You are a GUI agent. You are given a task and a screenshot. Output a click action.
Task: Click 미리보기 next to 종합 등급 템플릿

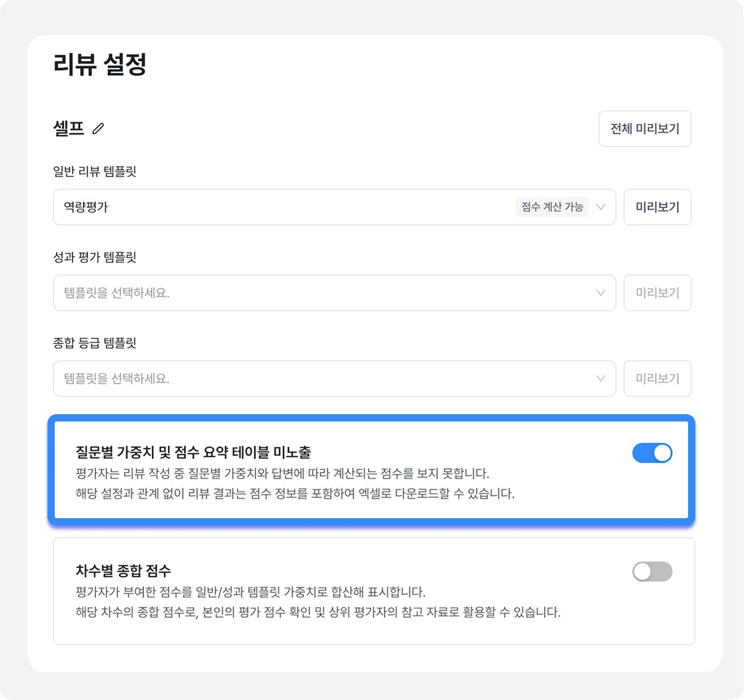[x=658, y=379]
